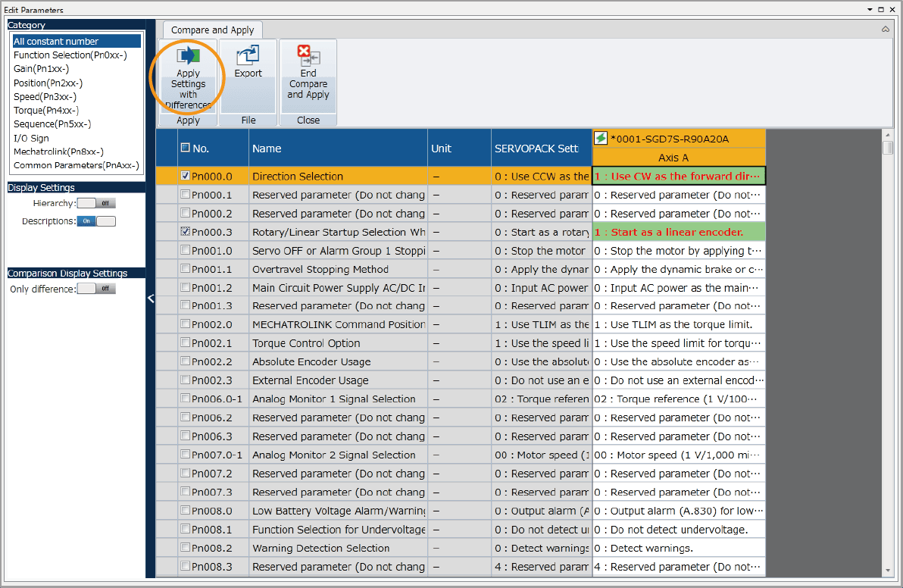Viewport: 903px width, 588px height.
Task: Click the checkbox icon in No. column header
Action: click(x=185, y=148)
